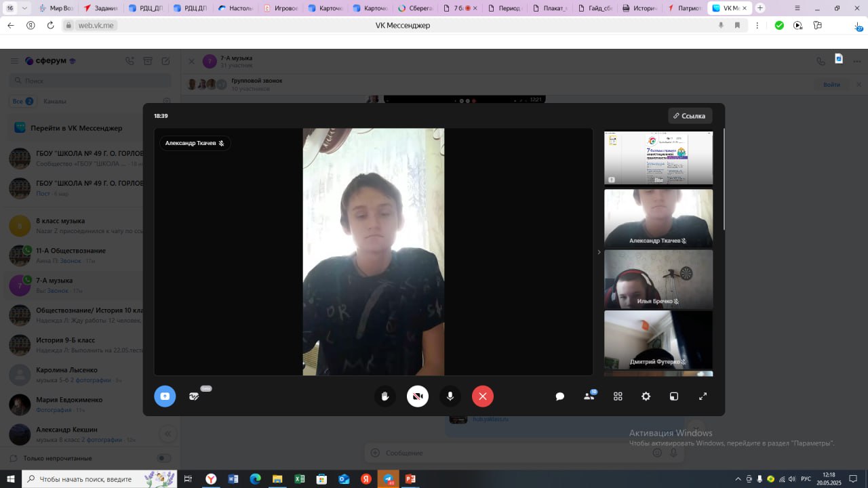Viewport: 868px width, 488px height.
Task: Switch to grid view layout in call
Action: pos(618,396)
